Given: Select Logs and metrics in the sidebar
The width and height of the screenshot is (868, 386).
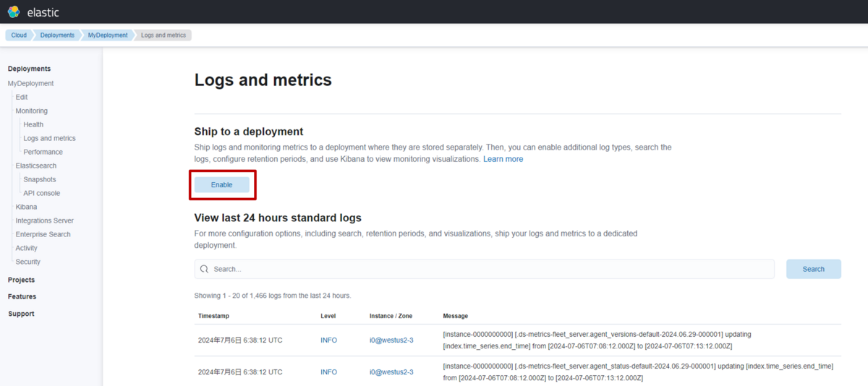Looking at the screenshot, I should (x=49, y=138).
